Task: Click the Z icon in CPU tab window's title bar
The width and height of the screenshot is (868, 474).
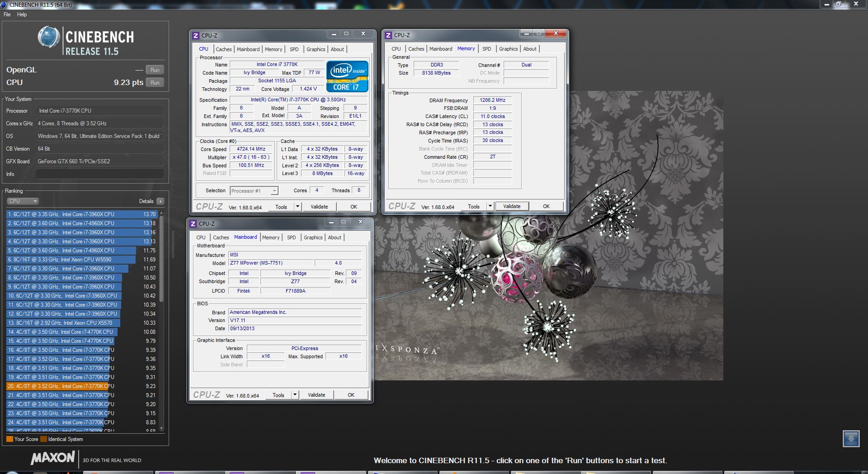Action: click(195, 35)
